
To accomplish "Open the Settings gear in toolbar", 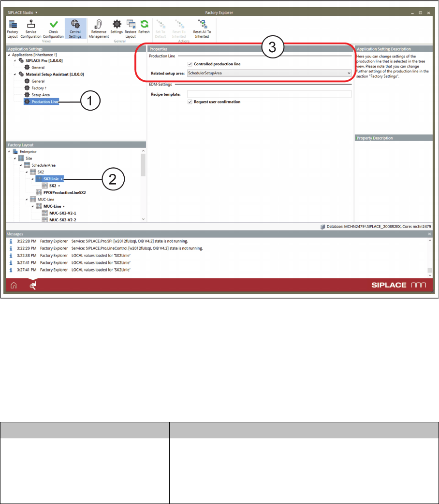I will point(117,27).
